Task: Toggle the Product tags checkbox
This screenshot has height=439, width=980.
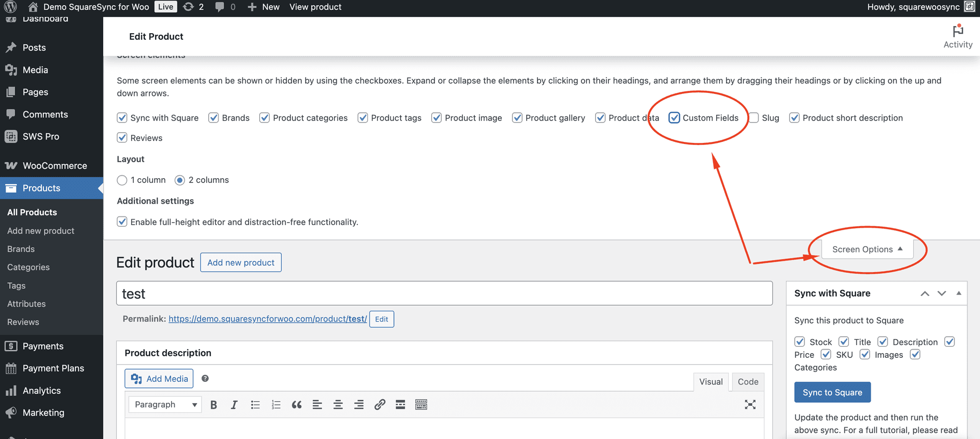Action: coord(363,118)
